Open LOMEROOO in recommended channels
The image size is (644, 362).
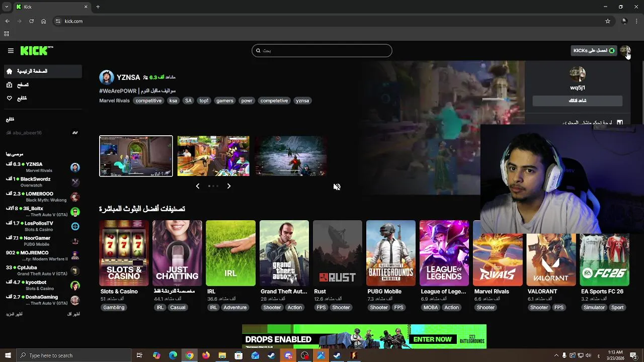(43, 197)
